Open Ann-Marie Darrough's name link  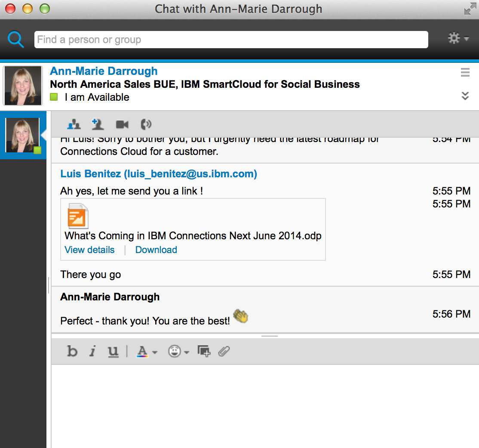pyautogui.click(x=104, y=71)
